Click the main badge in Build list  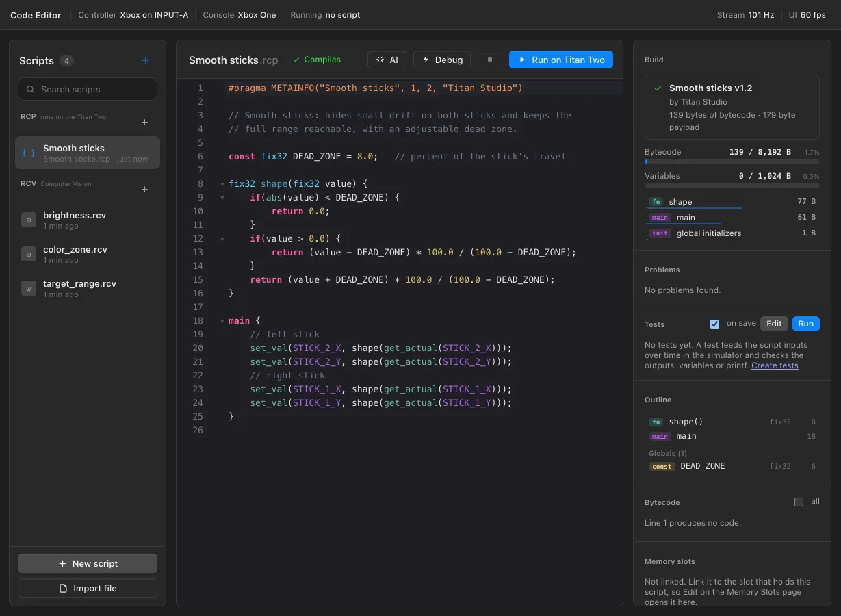click(660, 218)
